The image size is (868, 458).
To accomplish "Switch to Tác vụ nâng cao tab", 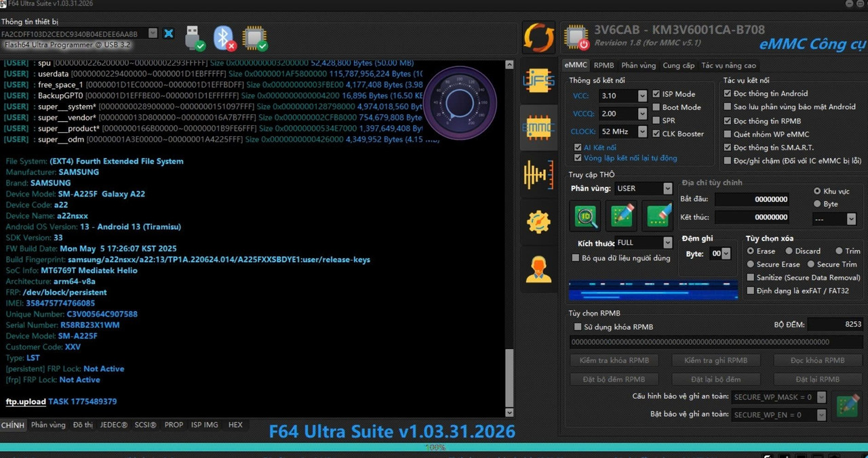I will pos(728,65).
